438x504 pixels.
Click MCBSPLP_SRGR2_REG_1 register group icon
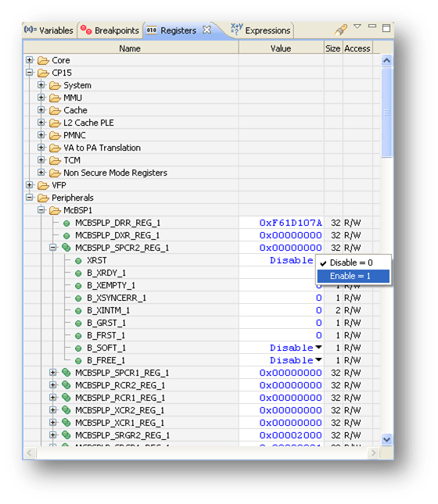(66, 435)
